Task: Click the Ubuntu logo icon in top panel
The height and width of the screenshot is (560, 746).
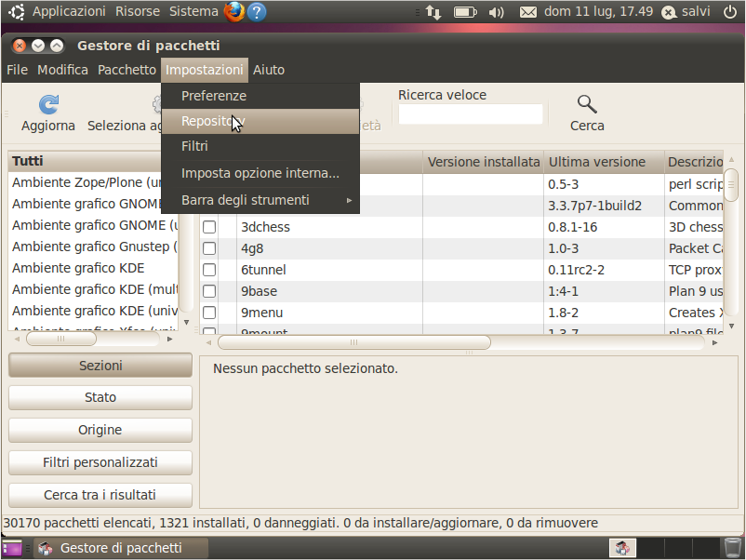Action: click(17, 12)
